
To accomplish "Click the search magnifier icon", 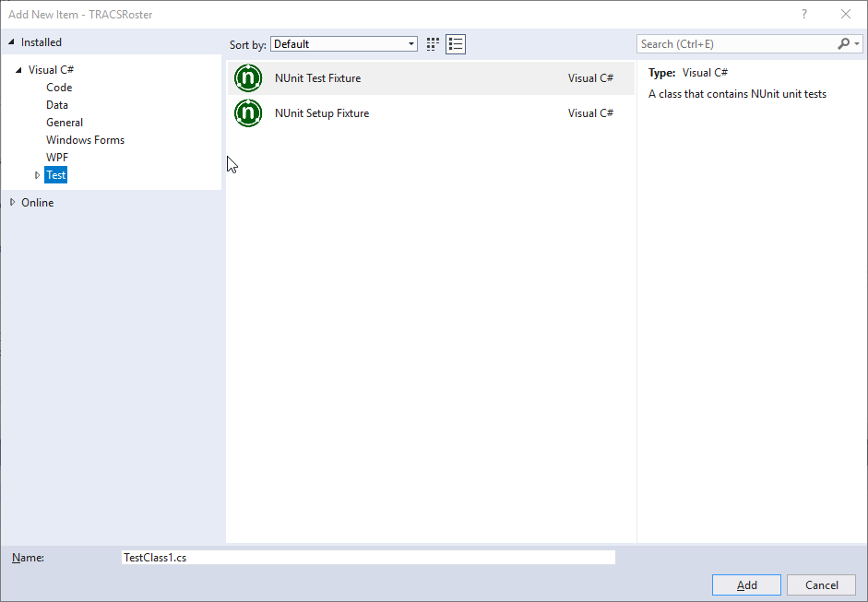I will click(x=843, y=43).
